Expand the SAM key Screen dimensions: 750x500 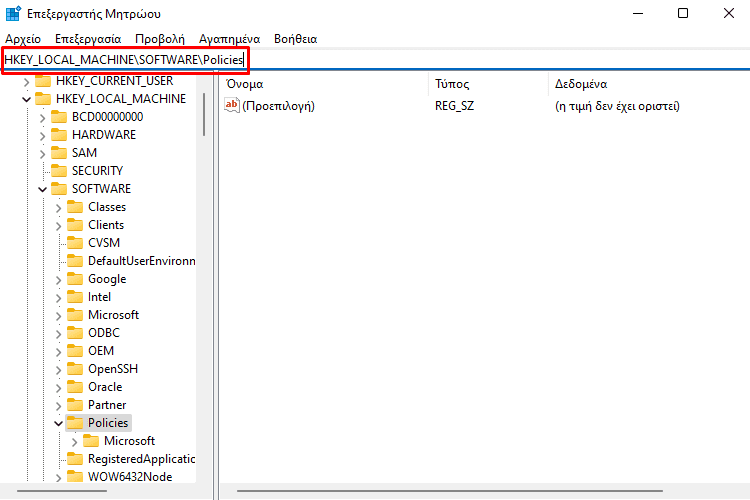43,154
